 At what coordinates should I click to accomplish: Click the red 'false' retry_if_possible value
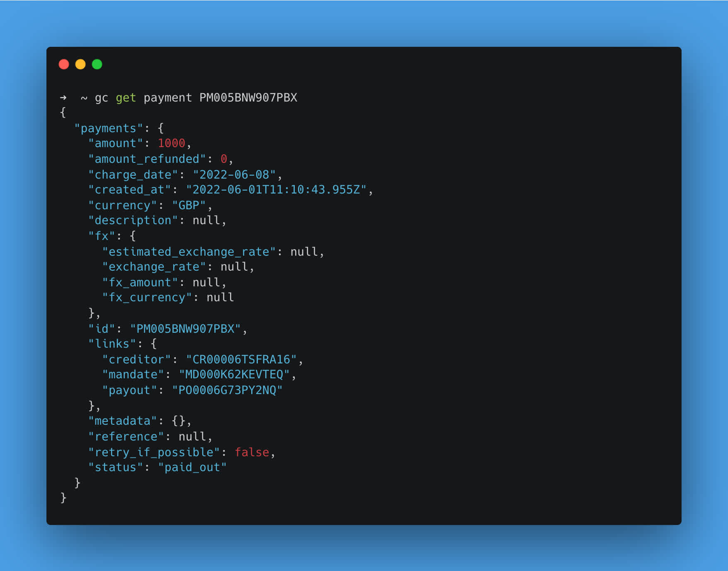tap(252, 452)
